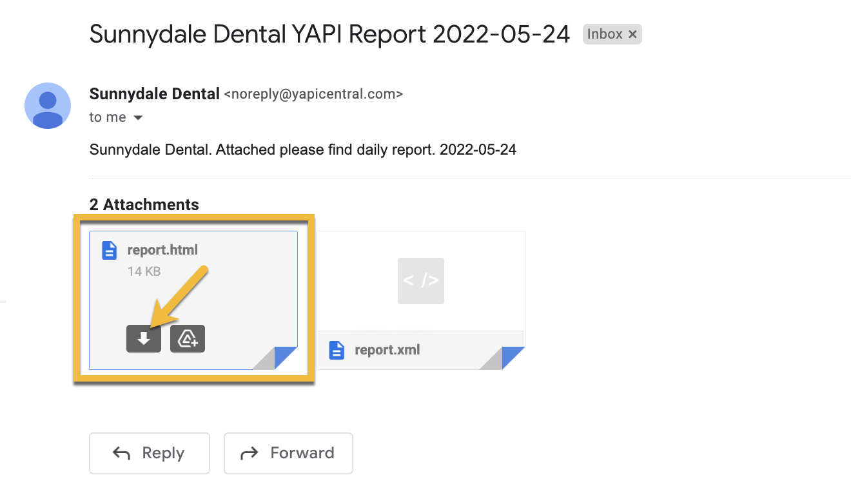Image resolution: width=851 pixels, height=504 pixels.
Task: Click the email subject heading
Action: pyautogui.click(x=329, y=34)
